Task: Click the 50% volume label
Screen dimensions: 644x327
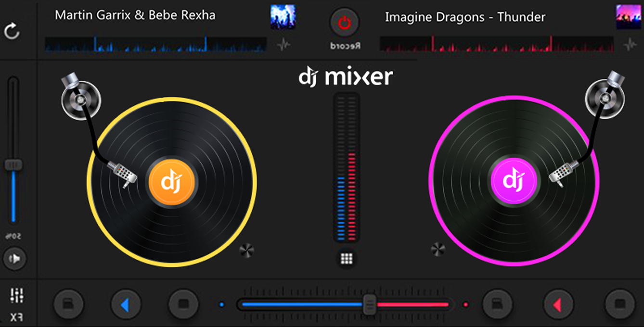Action: 12,237
